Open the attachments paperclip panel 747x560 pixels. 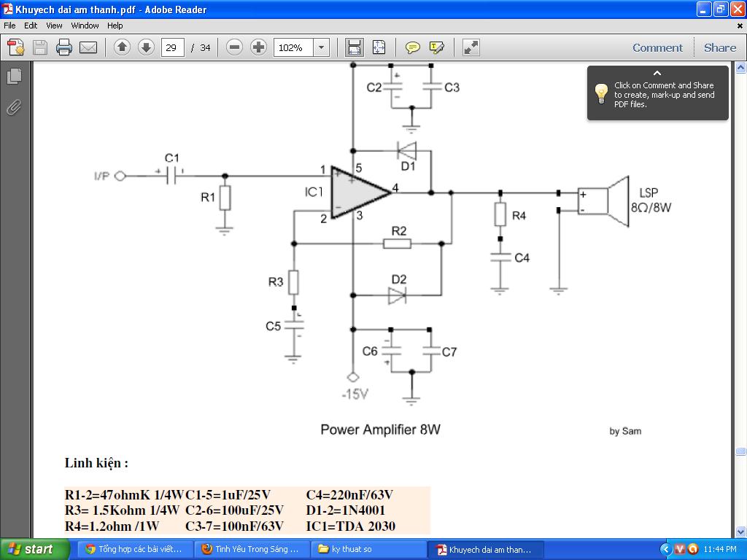coord(14,108)
